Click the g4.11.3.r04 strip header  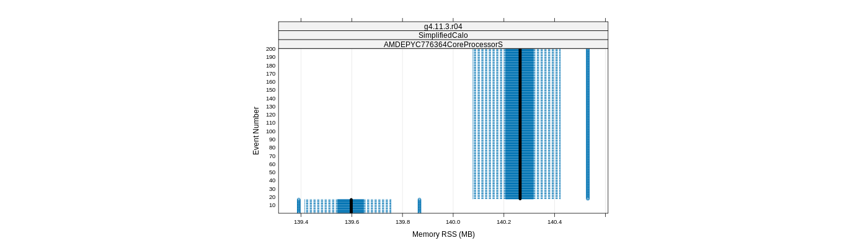click(443, 26)
